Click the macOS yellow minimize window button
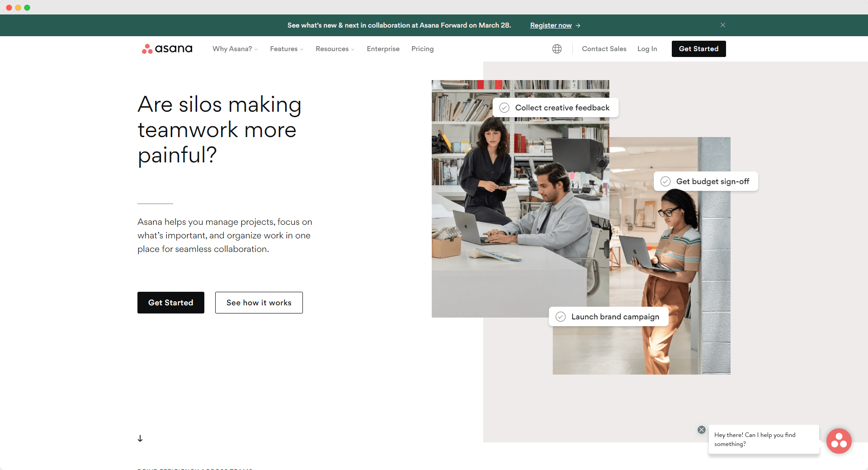Viewport: 868px width, 470px height. click(18, 8)
